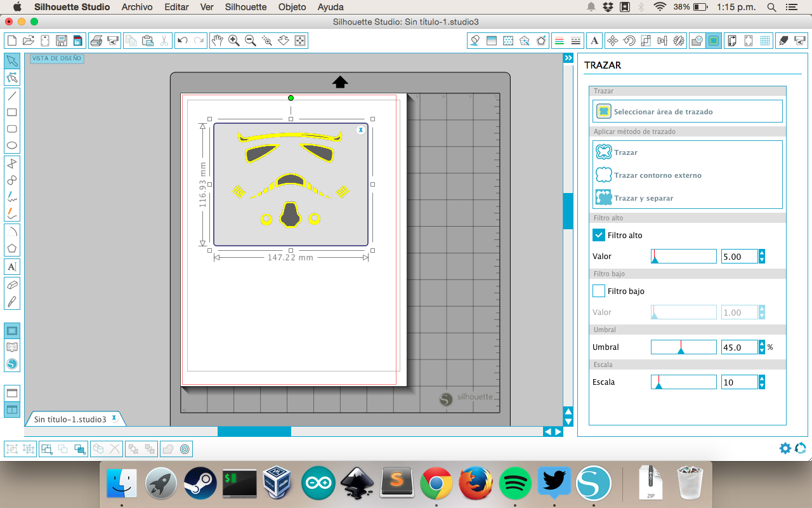This screenshot has width=812, height=508.
Task: Open the Archivo menu
Action: coord(136,7)
